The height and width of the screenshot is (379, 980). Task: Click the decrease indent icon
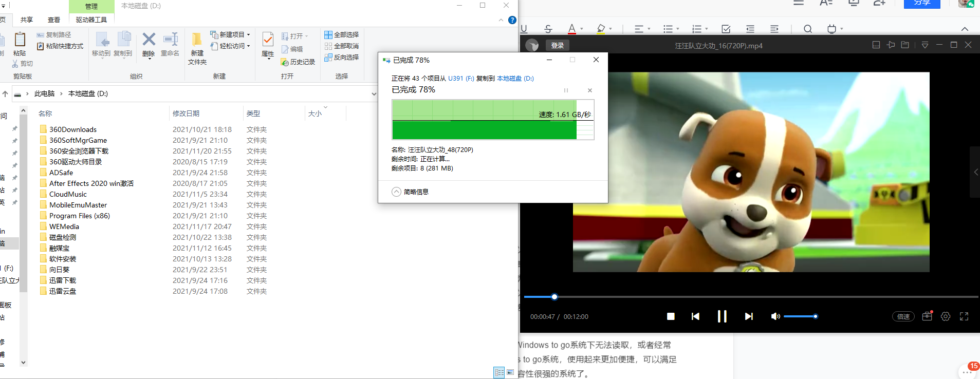point(750,29)
